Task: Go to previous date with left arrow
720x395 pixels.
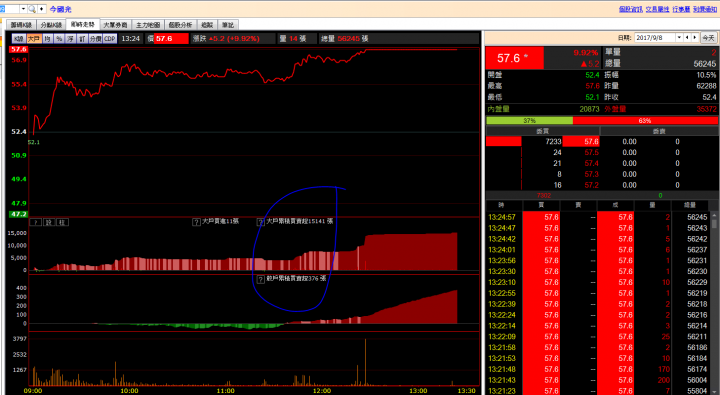Action: point(687,38)
